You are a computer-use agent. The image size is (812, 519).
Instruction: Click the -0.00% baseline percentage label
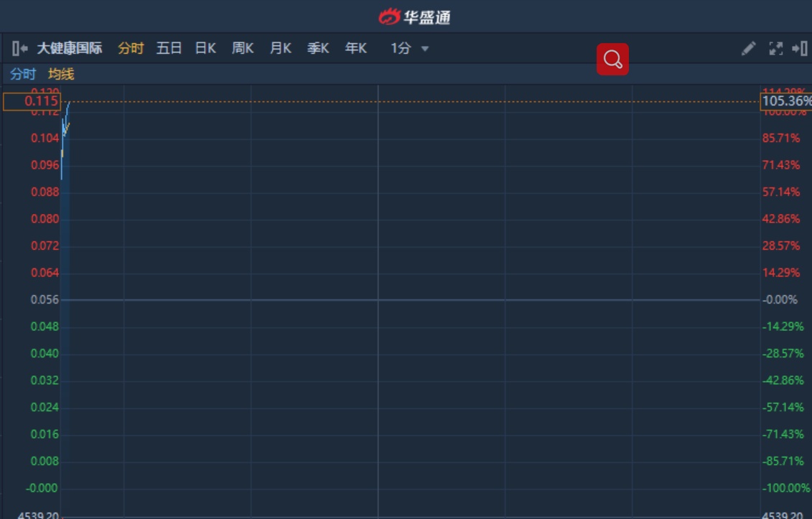coord(780,300)
